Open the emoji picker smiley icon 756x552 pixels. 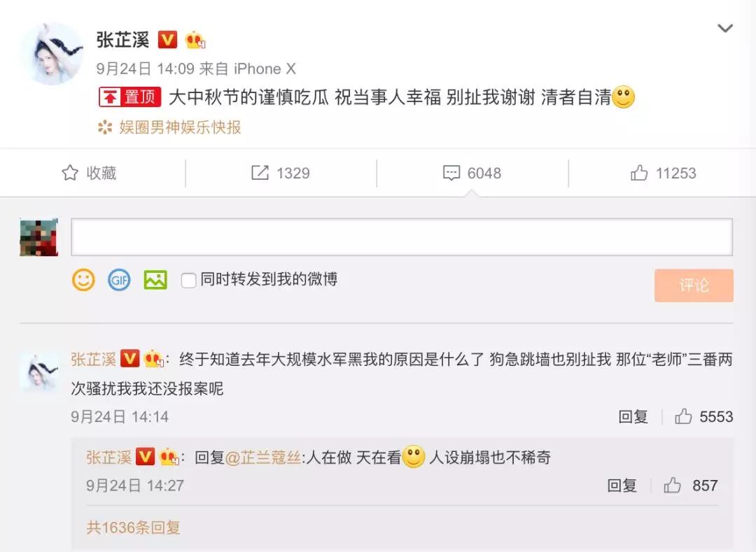point(83,279)
